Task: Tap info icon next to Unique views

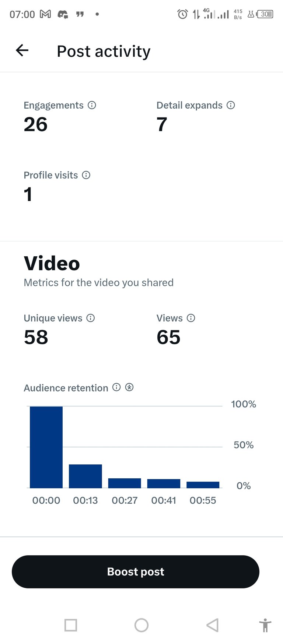Action: pos(91,318)
